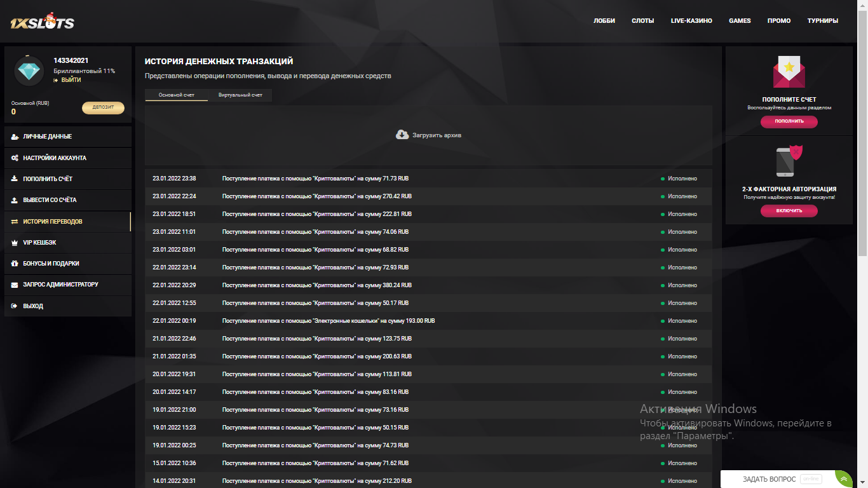The image size is (868, 488).
Task: Click the envelope star deposit icon
Action: pyautogui.click(x=789, y=72)
